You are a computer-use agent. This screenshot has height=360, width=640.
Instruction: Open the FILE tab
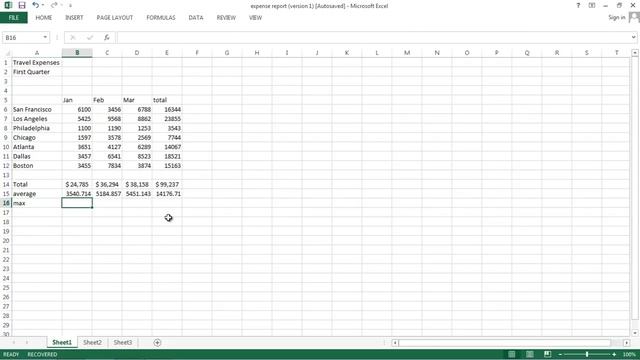click(x=14, y=18)
